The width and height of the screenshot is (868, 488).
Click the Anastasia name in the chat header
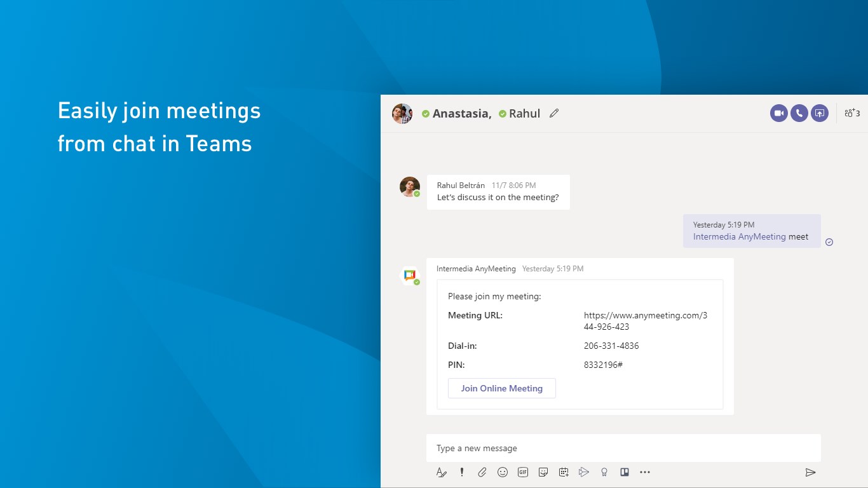[462, 114]
